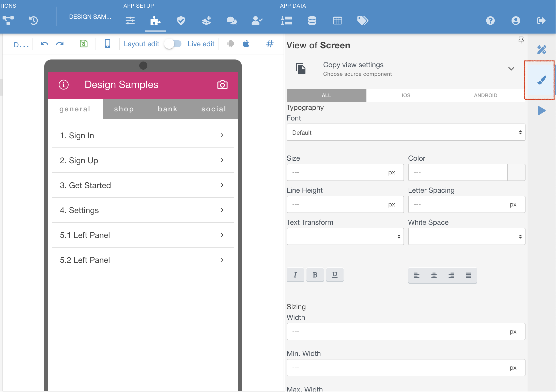Toggle Layout edit / Live edit switch
Screen dimensions: 556x392
[173, 44]
